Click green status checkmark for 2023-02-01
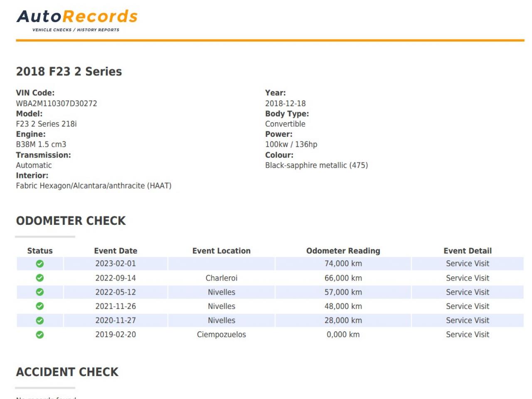The width and height of the screenshot is (532, 399). 40,264
